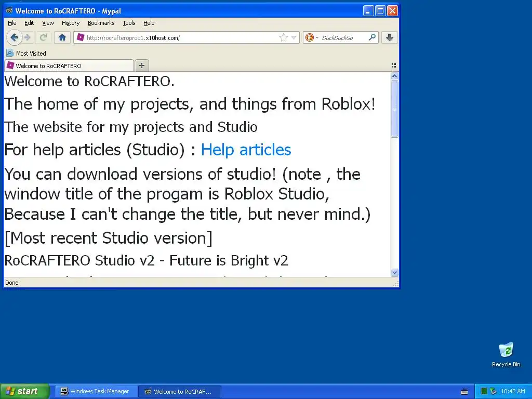Click the search magnifier icon
532x399 pixels.
coord(372,37)
